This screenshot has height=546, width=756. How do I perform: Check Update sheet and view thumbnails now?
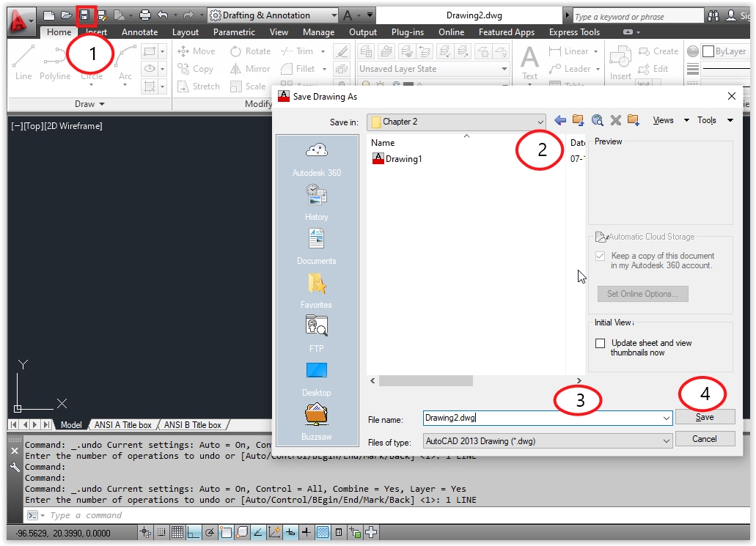pyautogui.click(x=601, y=343)
